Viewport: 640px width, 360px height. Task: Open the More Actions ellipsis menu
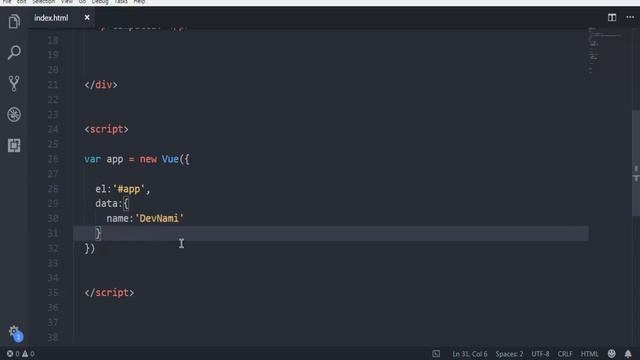(x=630, y=18)
